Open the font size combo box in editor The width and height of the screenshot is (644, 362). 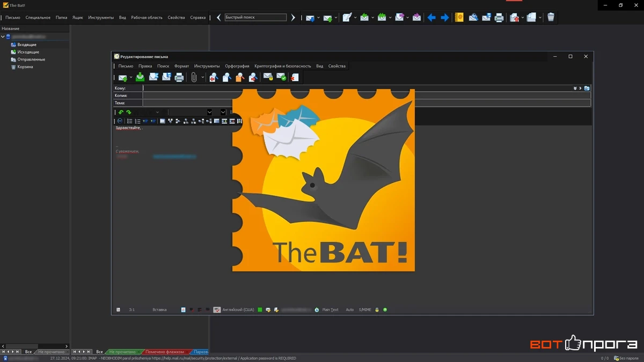(223, 113)
